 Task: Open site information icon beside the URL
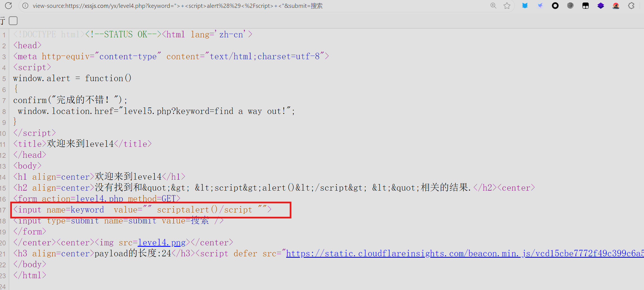25,6
